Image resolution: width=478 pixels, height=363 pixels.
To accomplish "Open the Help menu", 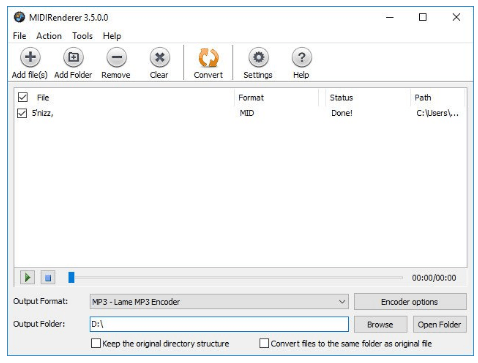I will pyautogui.click(x=112, y=36).
